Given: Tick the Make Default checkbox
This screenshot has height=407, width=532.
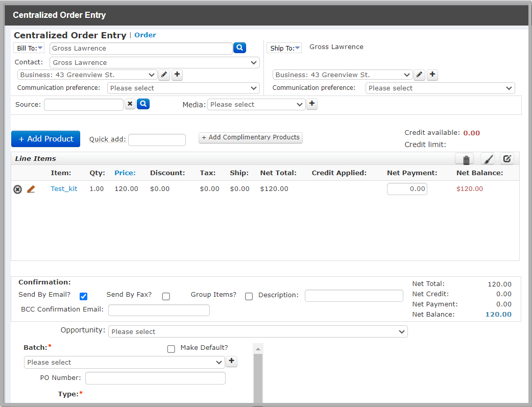Looking at the screenshot, I should 171,349.
